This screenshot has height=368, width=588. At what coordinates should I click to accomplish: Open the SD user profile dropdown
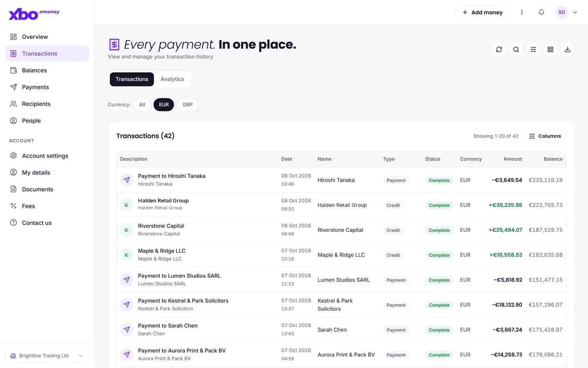[x=566, y=12]
